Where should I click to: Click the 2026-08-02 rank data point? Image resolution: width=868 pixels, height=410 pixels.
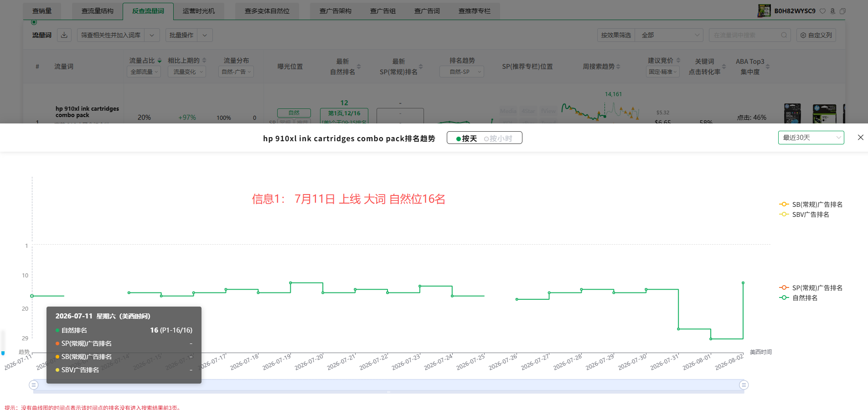[x=743, y=283]
